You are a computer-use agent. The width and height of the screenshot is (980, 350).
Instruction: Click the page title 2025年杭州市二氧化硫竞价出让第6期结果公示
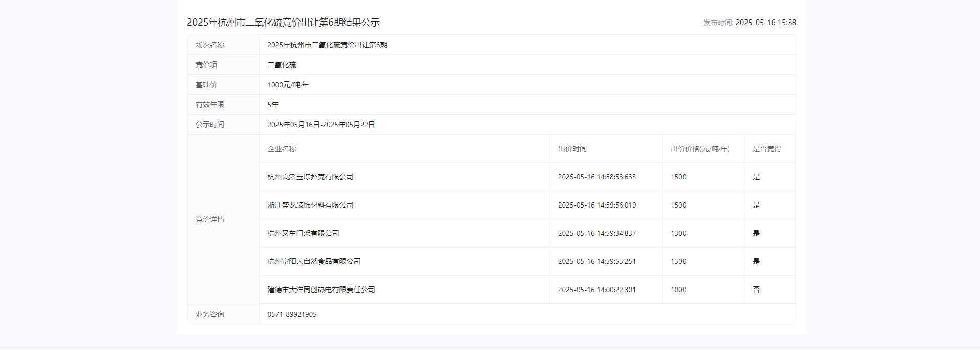[x=283, y=23]
